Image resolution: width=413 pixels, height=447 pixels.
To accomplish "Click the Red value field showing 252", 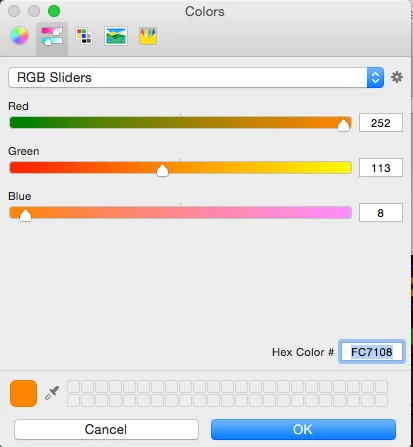I will (381, 123).
